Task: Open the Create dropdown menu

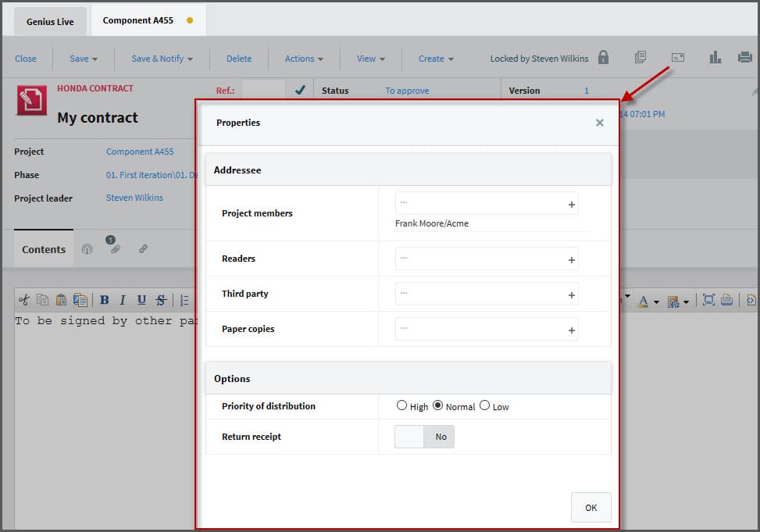Action: [436, 59]
